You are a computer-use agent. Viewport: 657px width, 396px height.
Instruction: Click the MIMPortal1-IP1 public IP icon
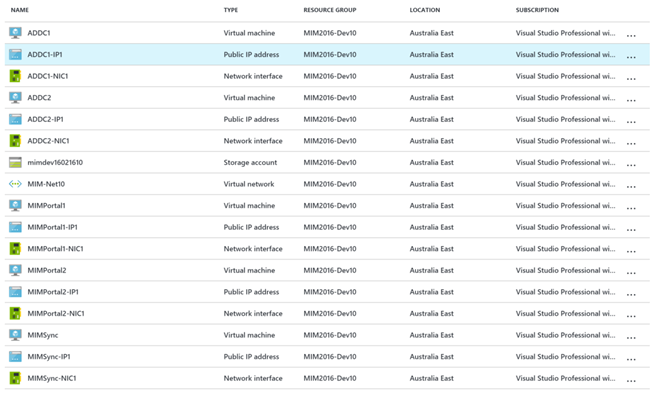[x=16, y=227]
